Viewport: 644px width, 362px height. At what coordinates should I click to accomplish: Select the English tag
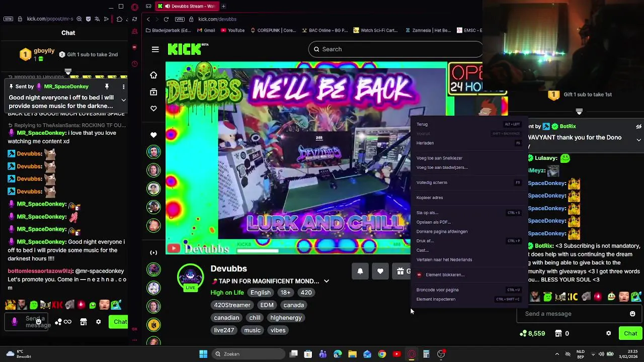coord(261,293)
